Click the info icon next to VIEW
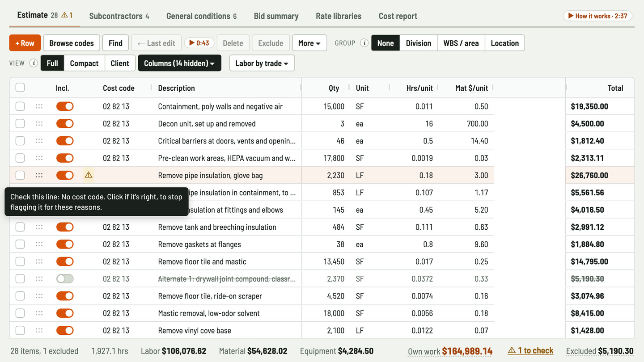The width and height of the screenshot is (644, 362). [x=34, y=63]
